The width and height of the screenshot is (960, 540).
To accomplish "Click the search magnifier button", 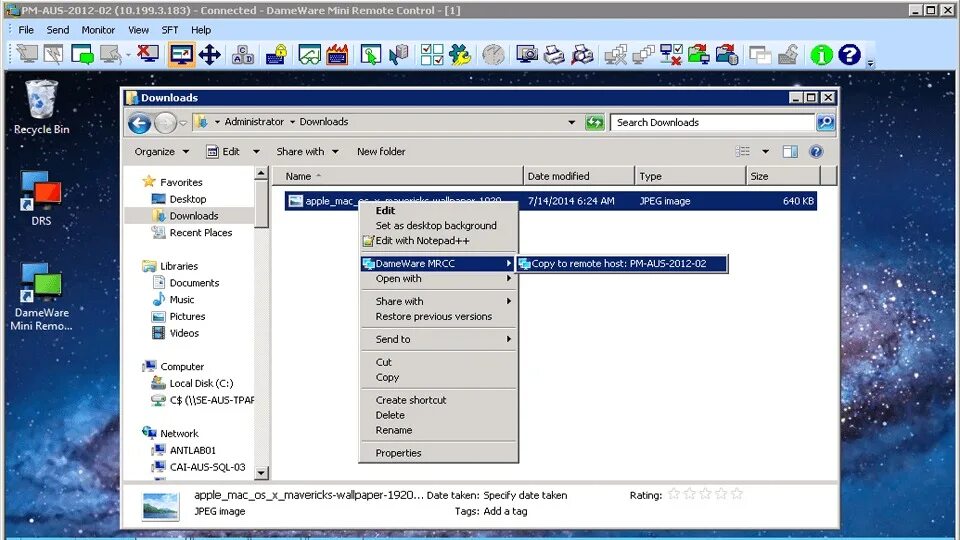I will pyautogui.click(x=825, y=122).
